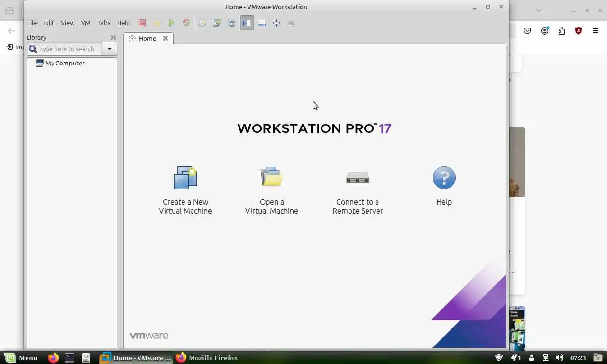Click the Create a New Virtual Machine icon

pos(185,178)
